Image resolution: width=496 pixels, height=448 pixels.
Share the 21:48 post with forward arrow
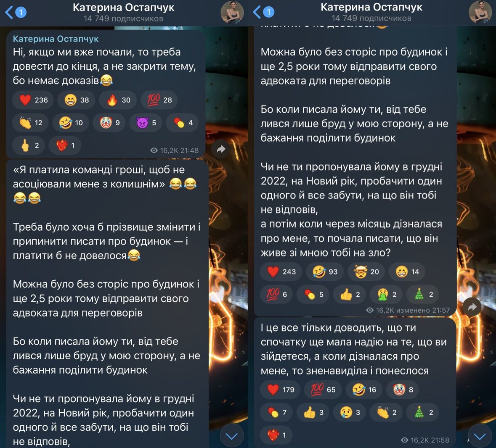(x=221, y=149)
